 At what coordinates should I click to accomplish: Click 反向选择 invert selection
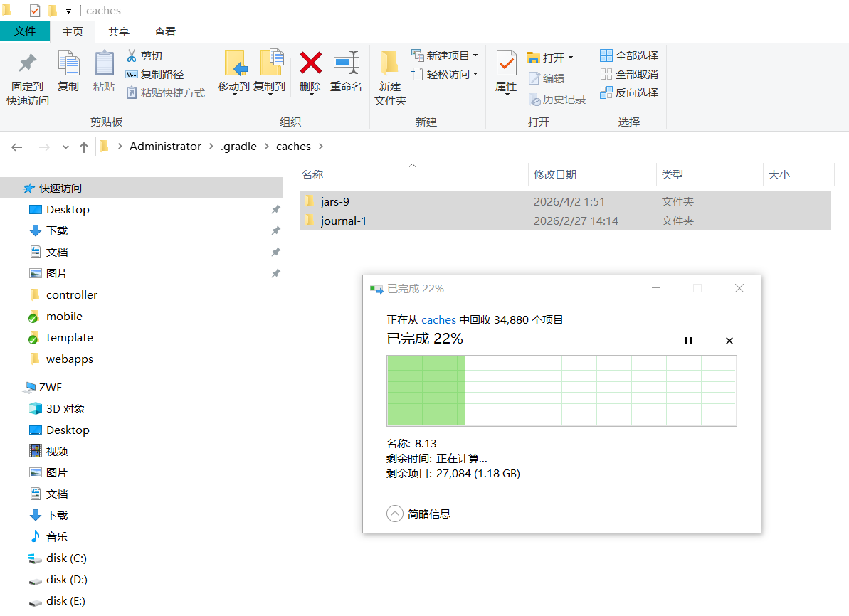(629, 92)
